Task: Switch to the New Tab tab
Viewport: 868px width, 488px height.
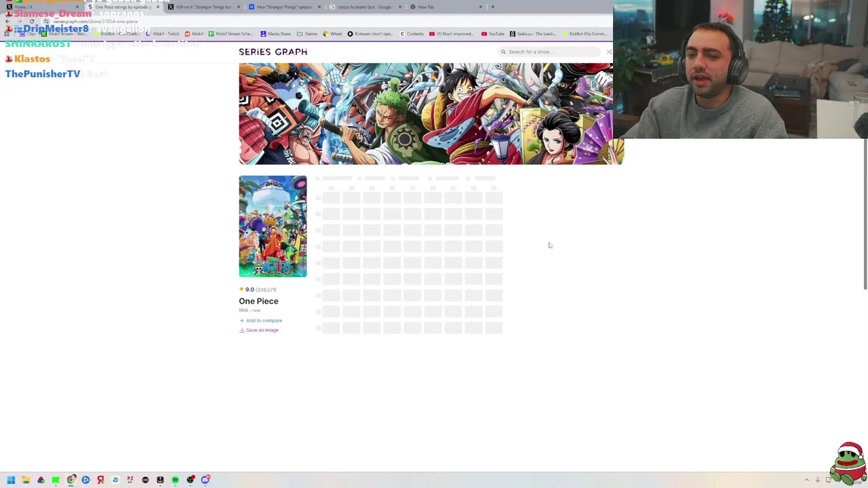Action: click(x=445, y=7)
